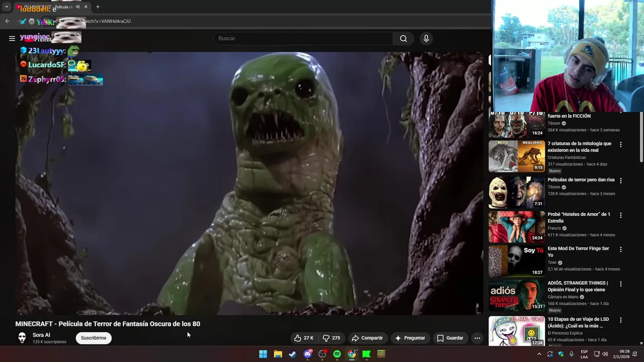
Task: Open the thumbnail with 9:15 duration
Action: tap(517, 156)
